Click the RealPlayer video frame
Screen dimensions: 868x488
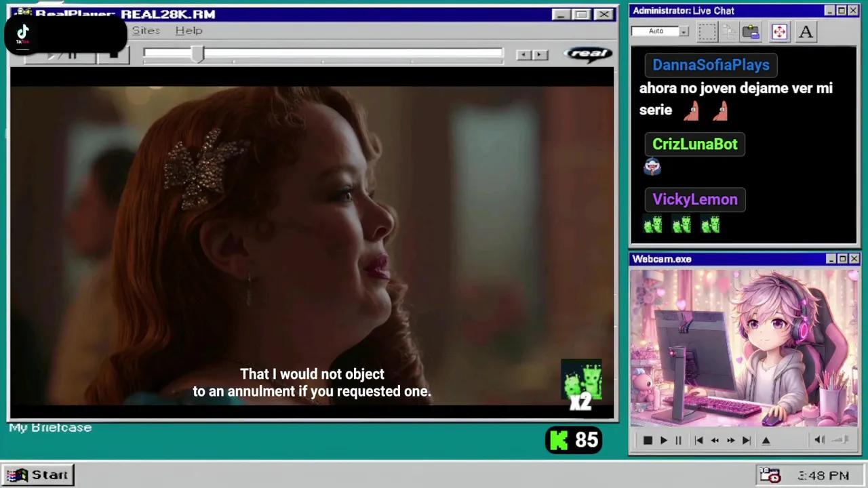click(x=312, y=245)
